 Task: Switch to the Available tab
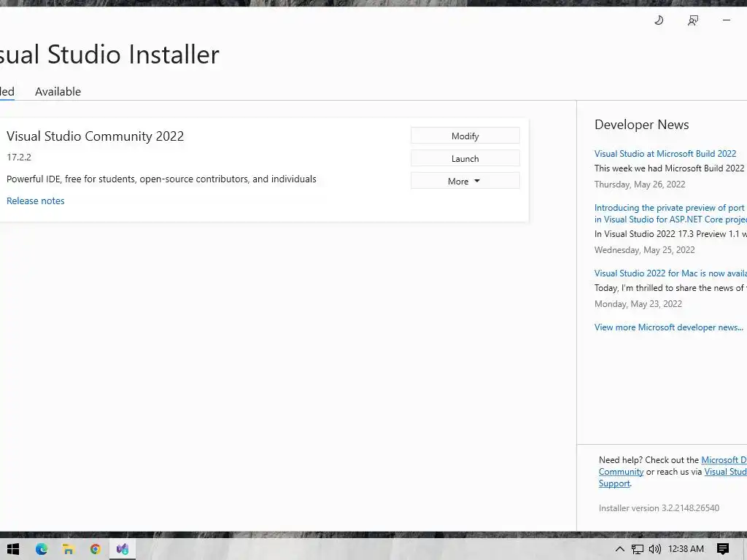pyautogui.click(x=58, y=91)
